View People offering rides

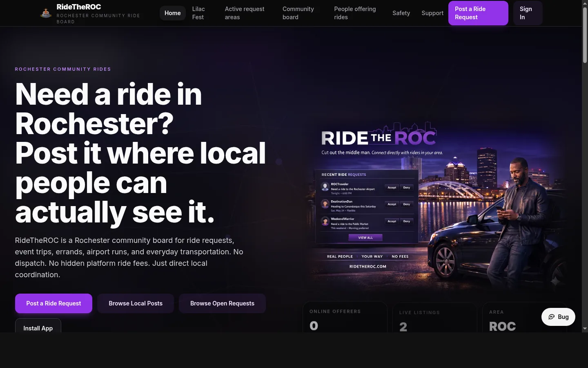coord(355,13)
